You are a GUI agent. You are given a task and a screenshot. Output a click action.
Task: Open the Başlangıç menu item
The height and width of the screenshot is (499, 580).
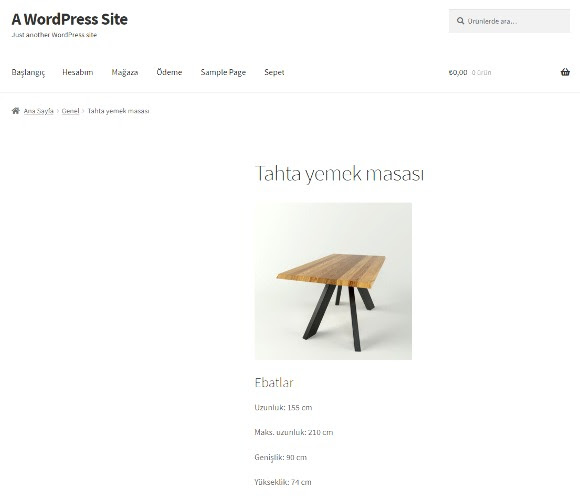click(x=28, y=73)
